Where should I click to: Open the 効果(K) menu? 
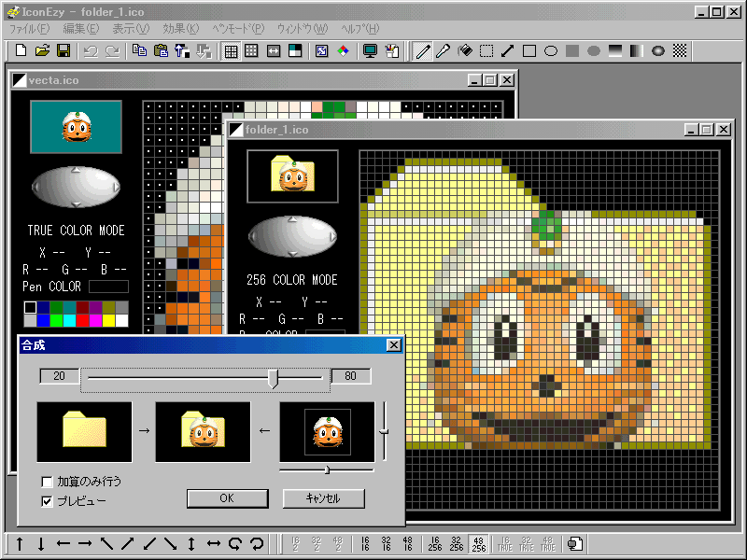(181, 29)
